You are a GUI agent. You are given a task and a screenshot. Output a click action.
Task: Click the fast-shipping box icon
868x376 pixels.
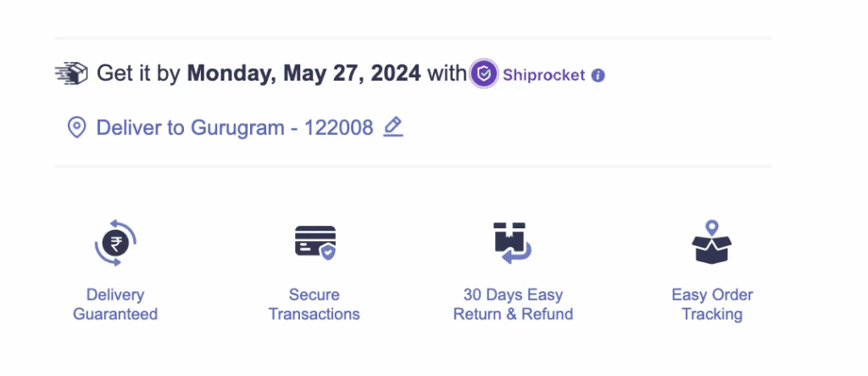[72, 74]
